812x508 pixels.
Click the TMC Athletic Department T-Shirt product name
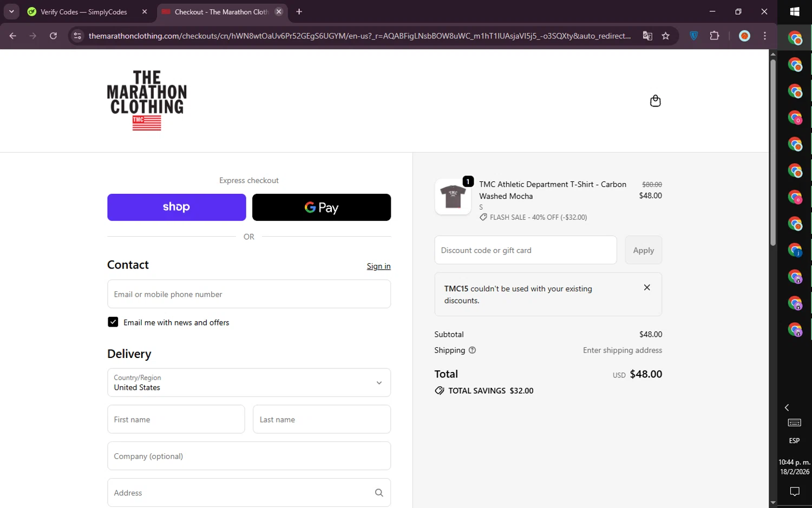pos(553,190)
